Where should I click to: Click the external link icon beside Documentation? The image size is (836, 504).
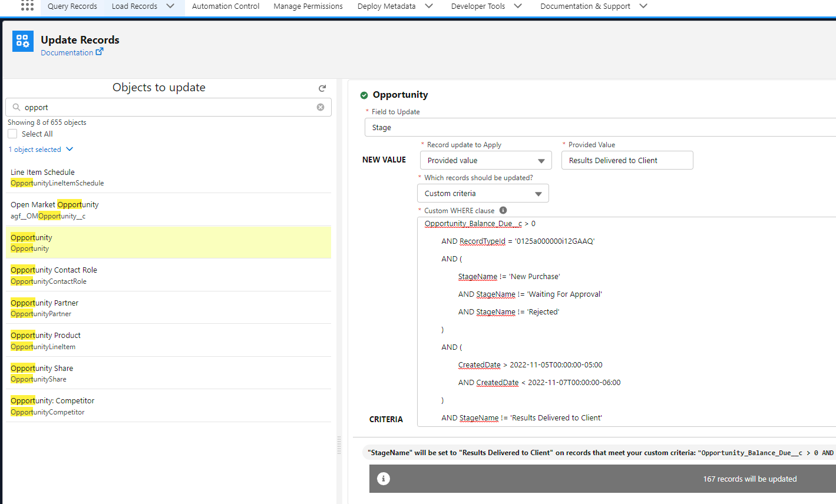point(100,52)
